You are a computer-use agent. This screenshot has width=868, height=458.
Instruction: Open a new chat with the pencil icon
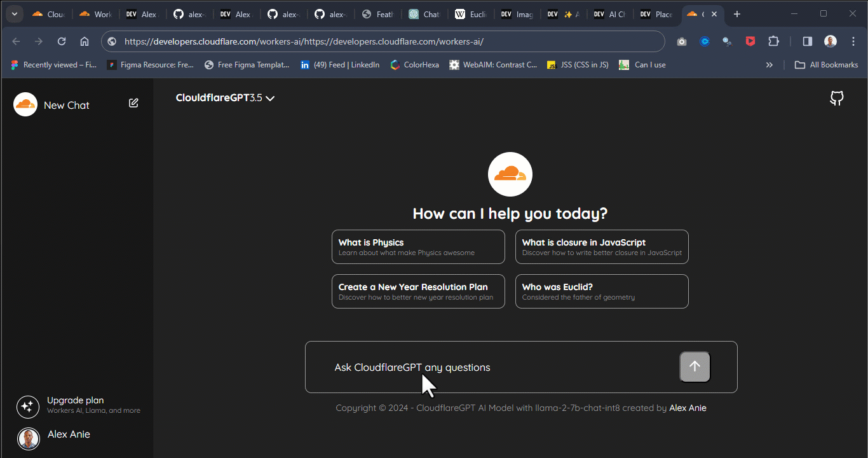click(x=133, y=102)
